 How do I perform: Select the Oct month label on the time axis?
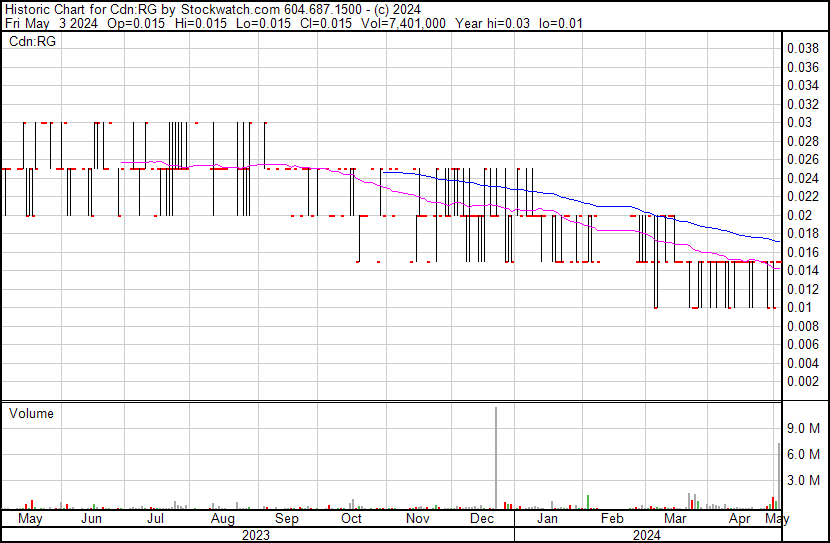(x=351, y=519)
